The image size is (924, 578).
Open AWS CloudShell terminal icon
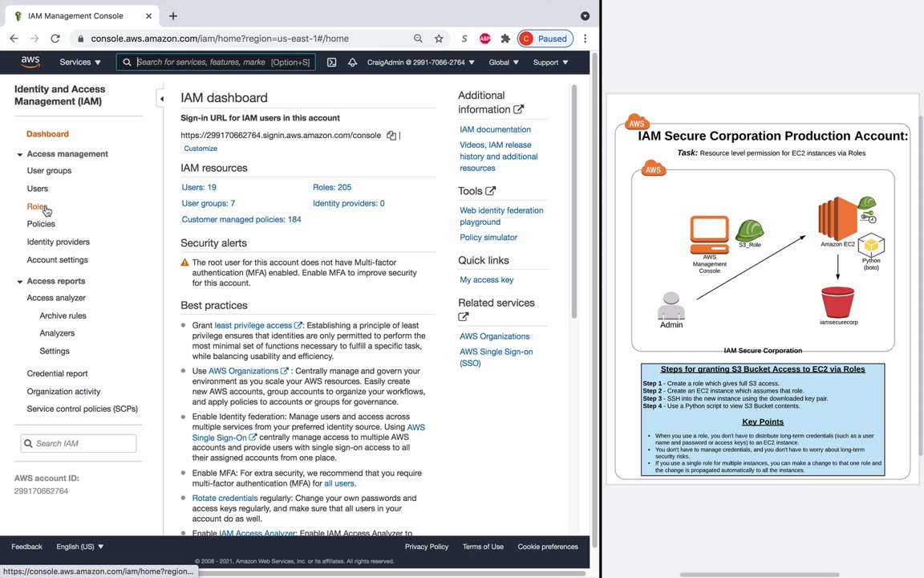pos(332,62)
